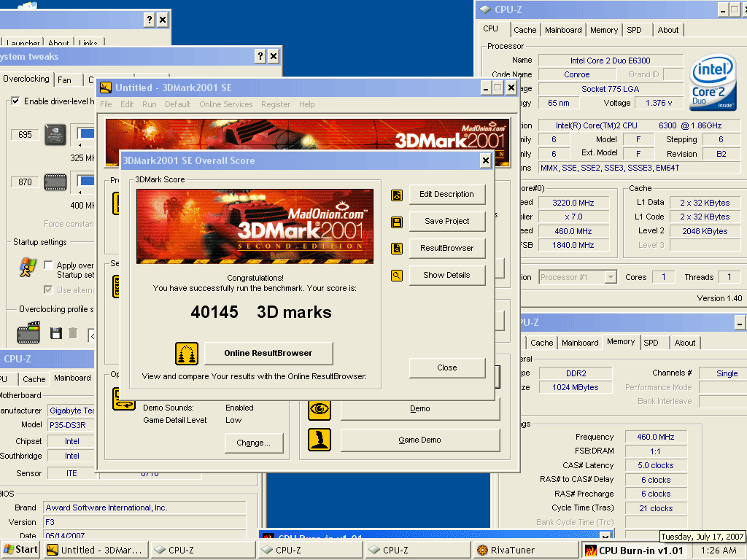
Task: Open the overclocking profile dropdown
Action: coord(91,335)
